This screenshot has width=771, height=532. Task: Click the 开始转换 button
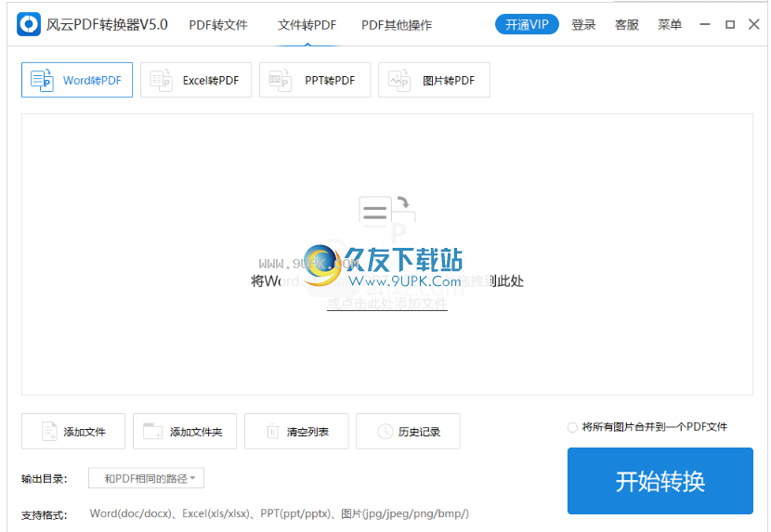660,480
